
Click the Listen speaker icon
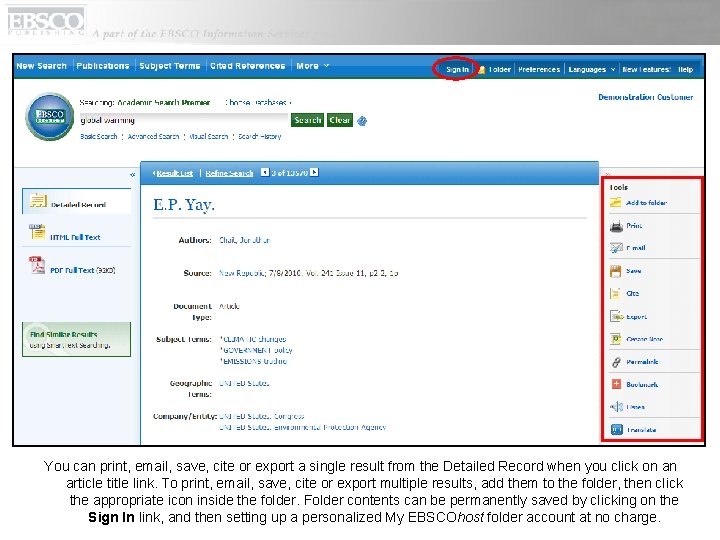[x=616, y=407]
